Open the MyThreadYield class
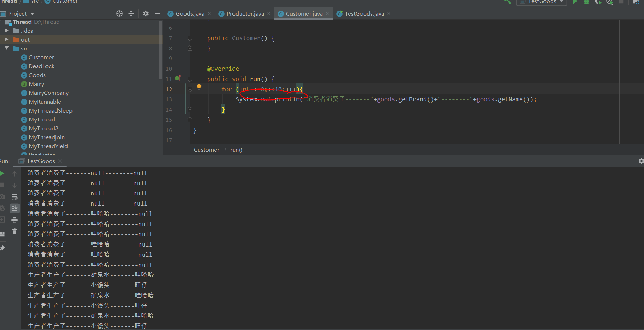 48,146
